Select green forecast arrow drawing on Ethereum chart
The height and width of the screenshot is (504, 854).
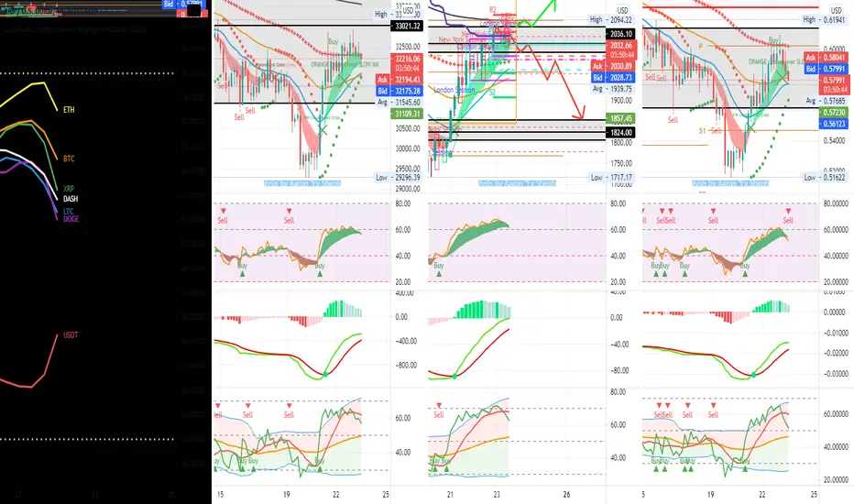pyautogui.click(x=536, y=14)
